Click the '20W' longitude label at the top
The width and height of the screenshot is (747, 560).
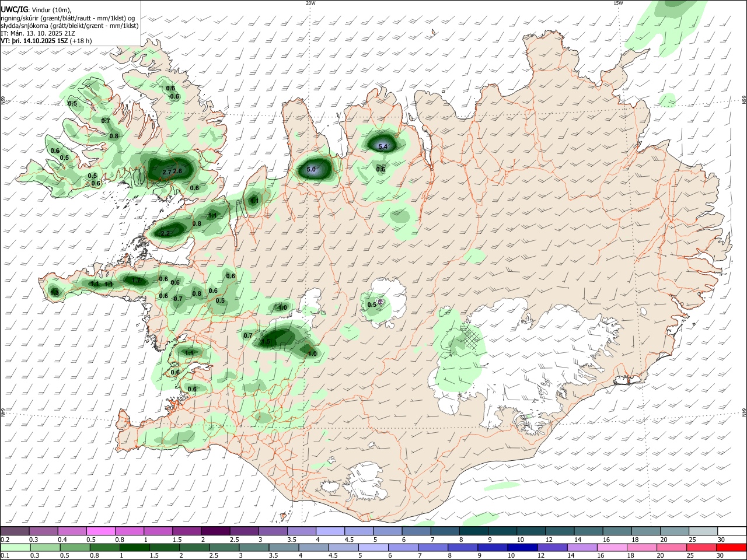point(310,3)
